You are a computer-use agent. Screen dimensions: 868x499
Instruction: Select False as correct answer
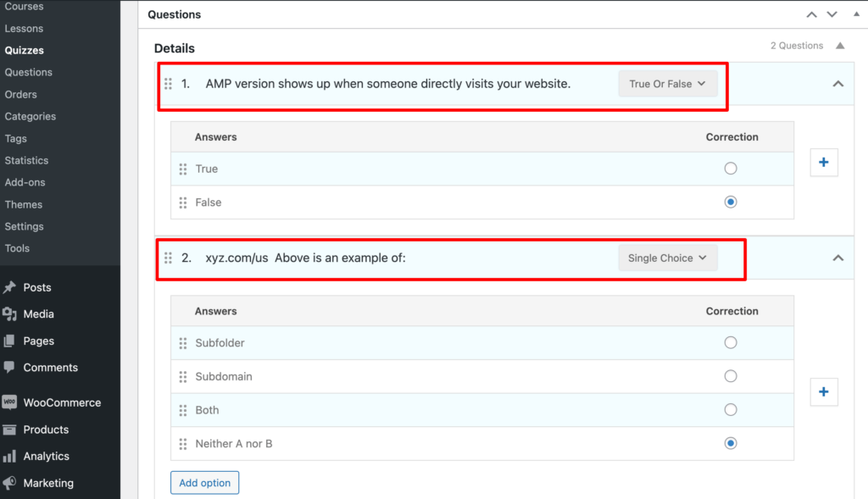731,202
